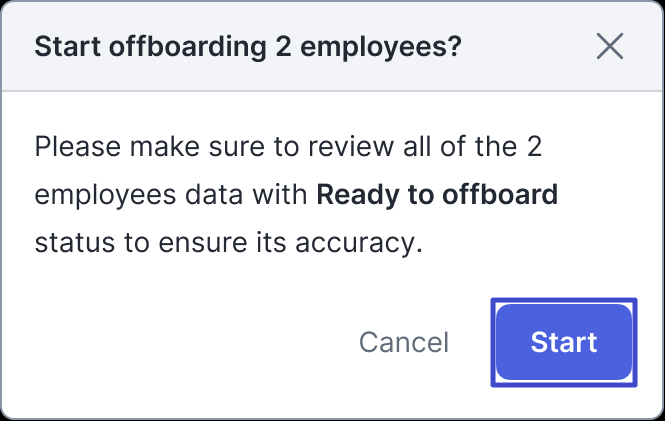Begin offboarding with the blue Start button

point(564,342)
